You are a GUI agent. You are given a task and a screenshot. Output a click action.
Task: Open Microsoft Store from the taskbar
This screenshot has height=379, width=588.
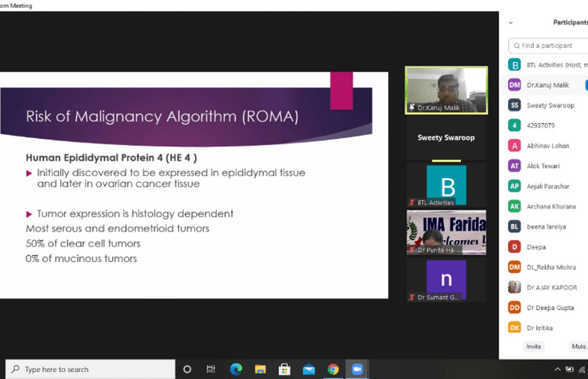[285, 369]
